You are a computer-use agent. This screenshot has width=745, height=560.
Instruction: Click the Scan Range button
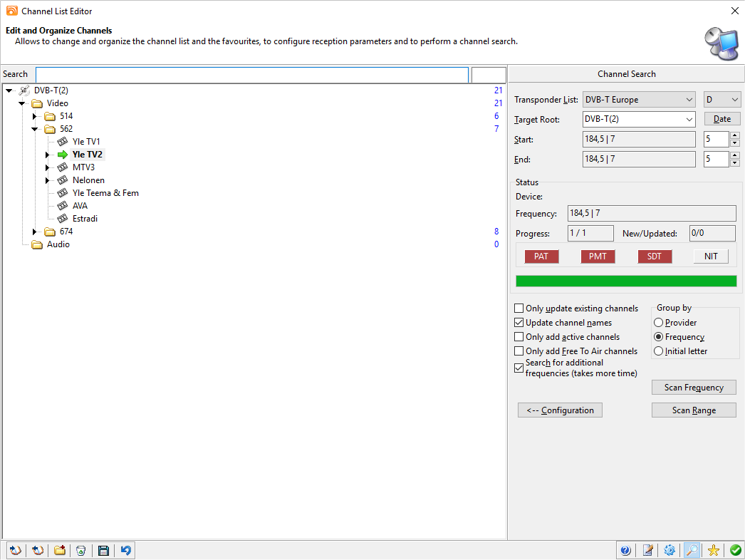pos(694,410)
